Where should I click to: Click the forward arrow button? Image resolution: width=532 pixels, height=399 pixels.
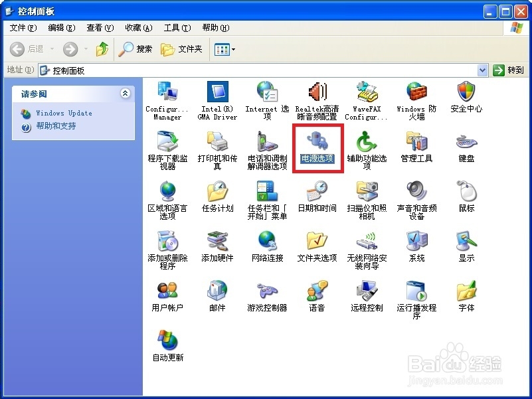[x=70, y=49]
